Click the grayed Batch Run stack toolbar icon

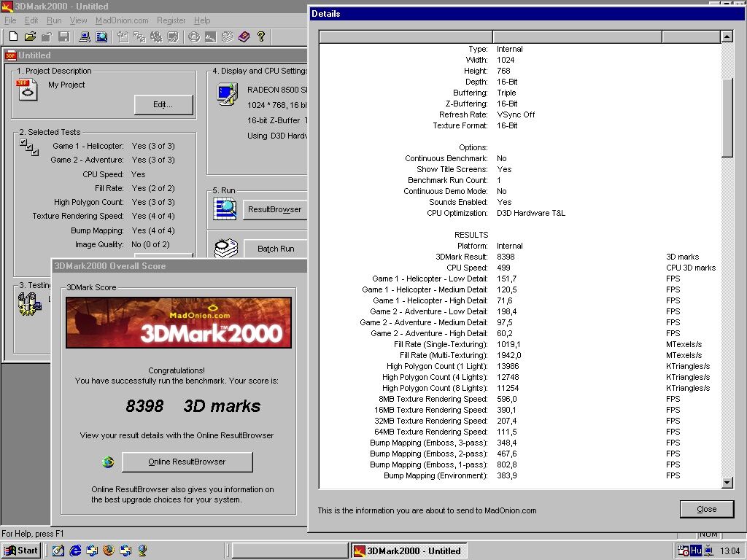[228, 36]
